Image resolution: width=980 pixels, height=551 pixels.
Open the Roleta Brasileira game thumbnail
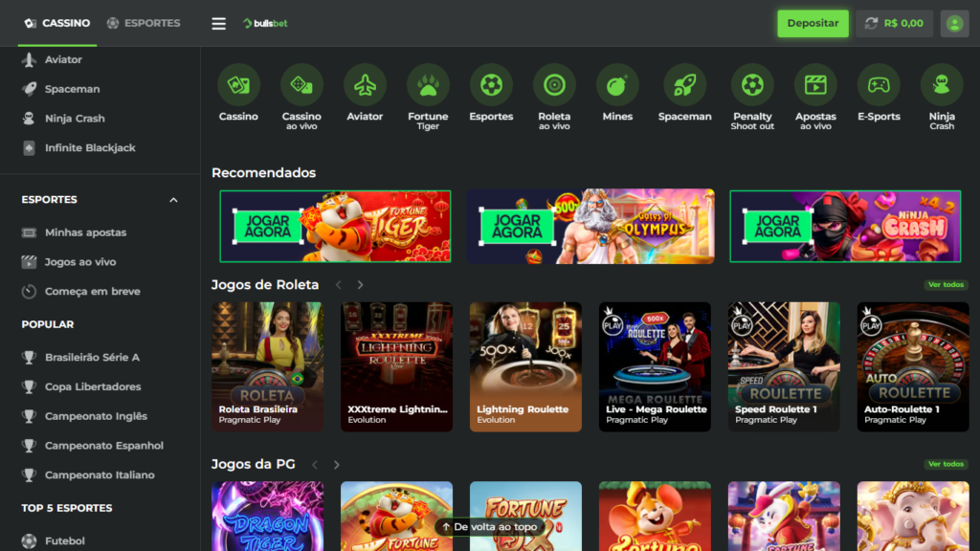268,366
